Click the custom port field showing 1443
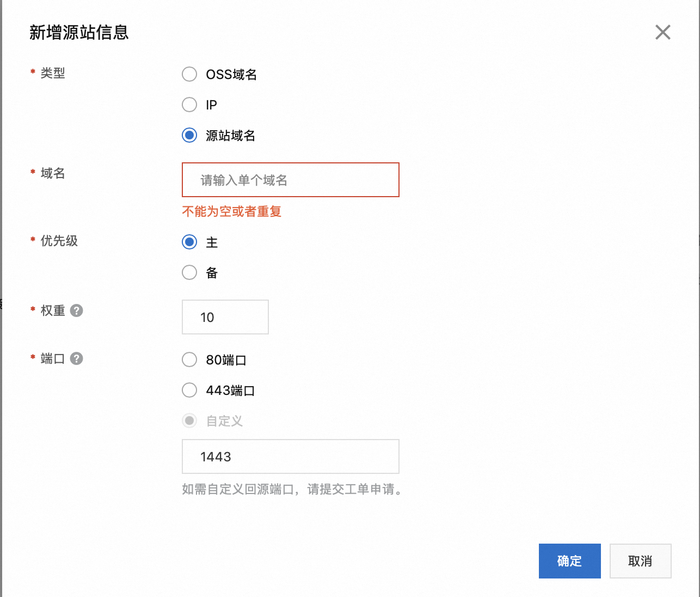 click(290, 456)
